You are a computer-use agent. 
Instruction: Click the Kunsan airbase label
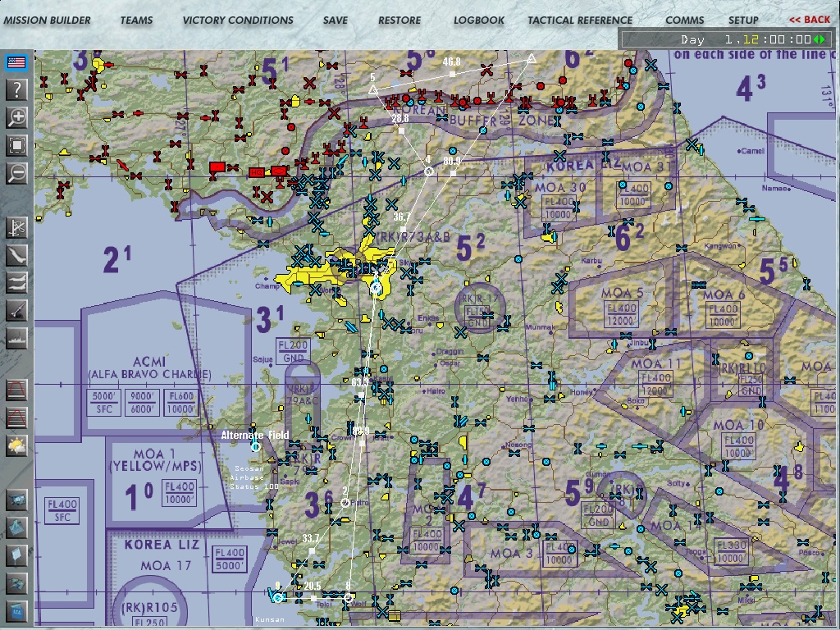point(270,619)
